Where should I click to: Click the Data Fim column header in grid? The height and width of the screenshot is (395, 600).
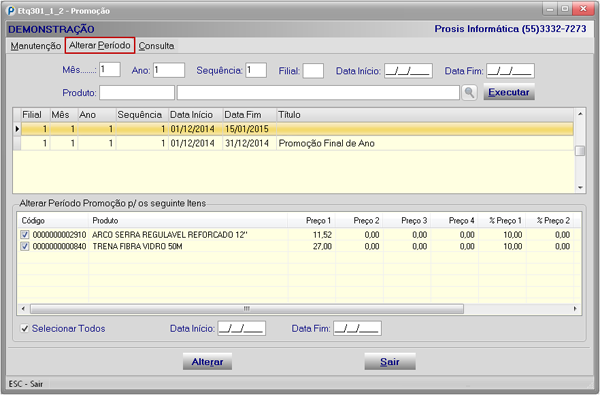249,115
